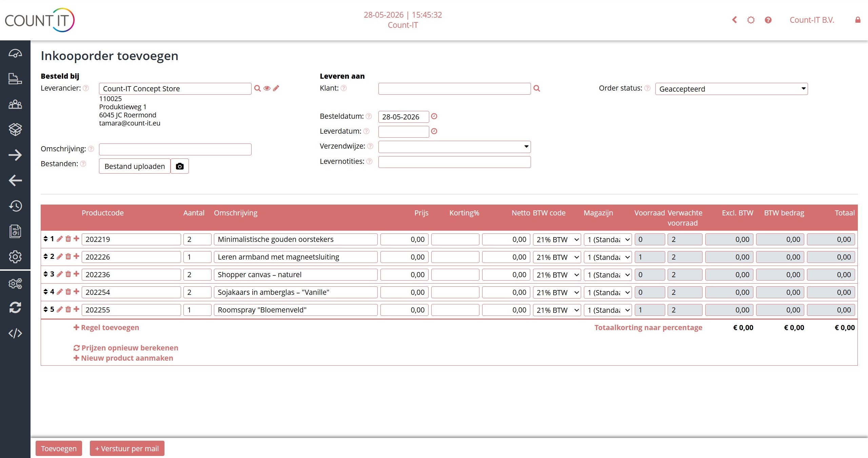This screenshot has width=868, height=458.
Task: Open Magazijn dropdown for product 202254
Action: [x=608, y=292]
